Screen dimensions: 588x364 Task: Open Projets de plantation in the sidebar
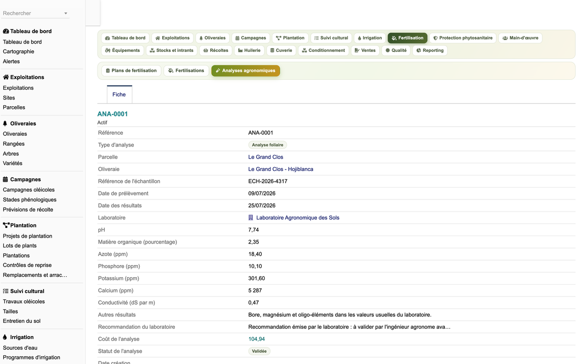pyautogui.click(x=27, y=236)
